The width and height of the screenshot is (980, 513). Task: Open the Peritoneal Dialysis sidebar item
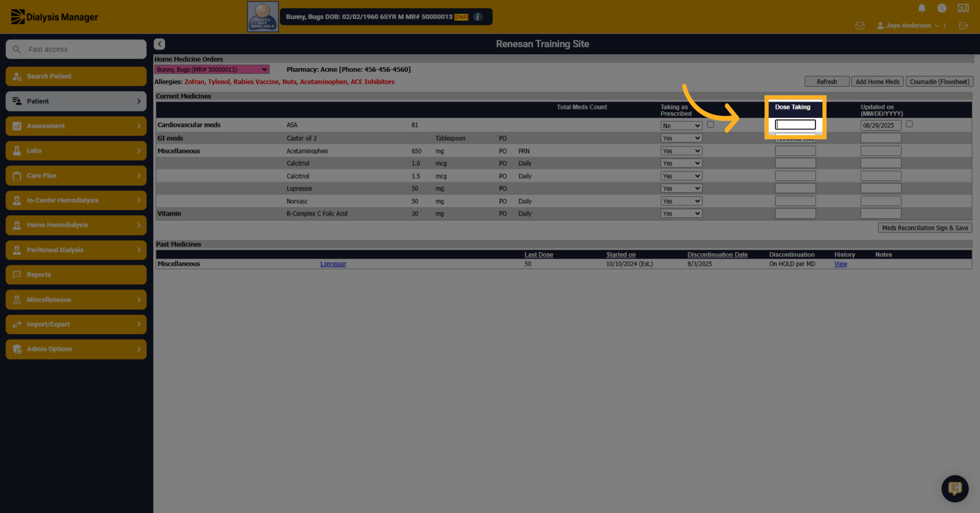(76, 250)
